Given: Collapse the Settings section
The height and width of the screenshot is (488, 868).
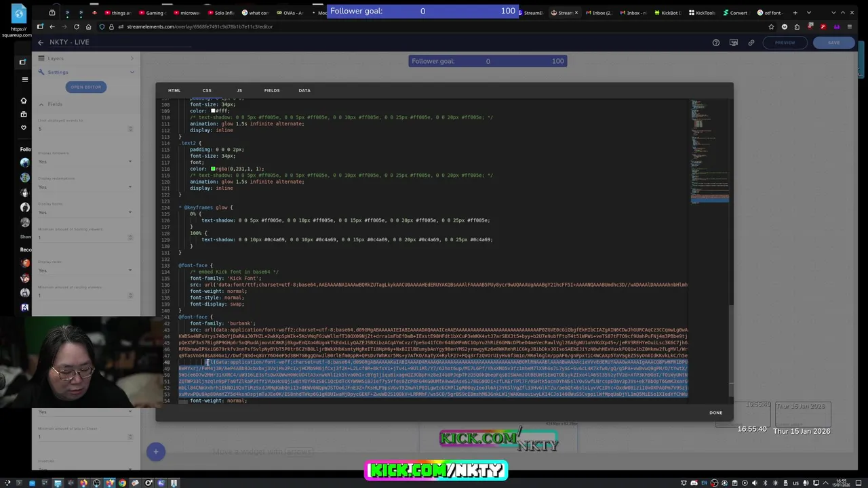Looking at the screenshot, I should pyautogui.click(x=86, y=72).
